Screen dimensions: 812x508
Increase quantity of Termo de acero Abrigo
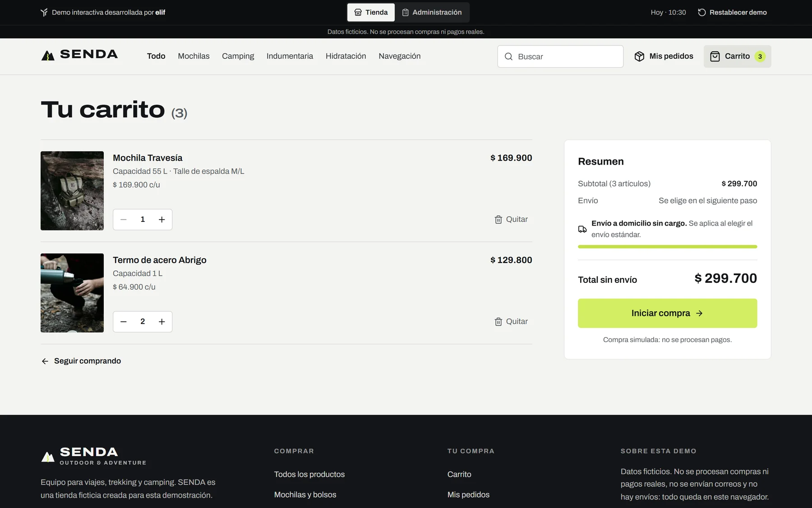click(161, 322)
